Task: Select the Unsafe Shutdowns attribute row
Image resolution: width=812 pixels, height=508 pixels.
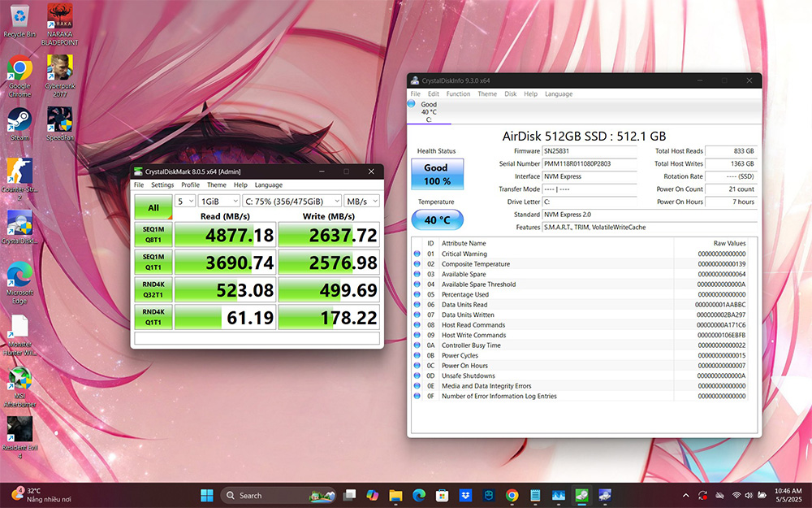Action: [581, 376]
